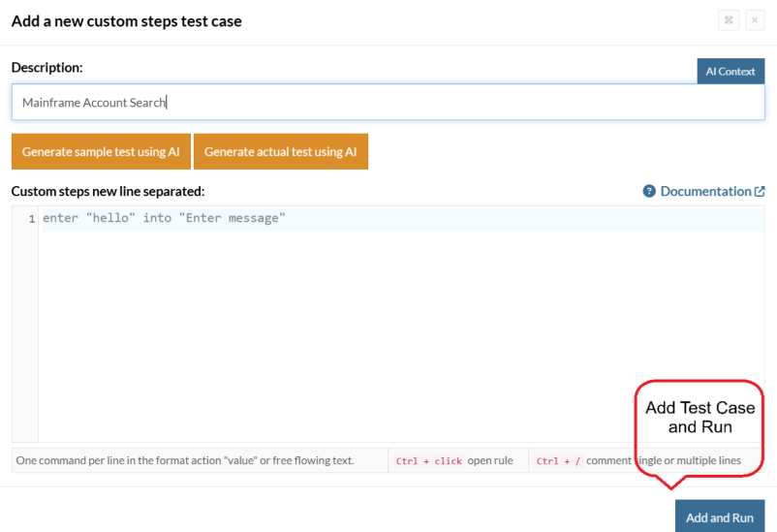Click the "Custom steps new line separated" label

(x=108, y=192)
